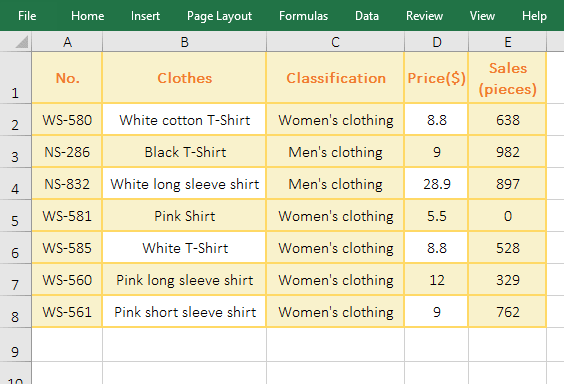The image size is (564, 384).
Task: Click the Select All corner triangle
Action: pyautogui.click(x=21, y=42)
